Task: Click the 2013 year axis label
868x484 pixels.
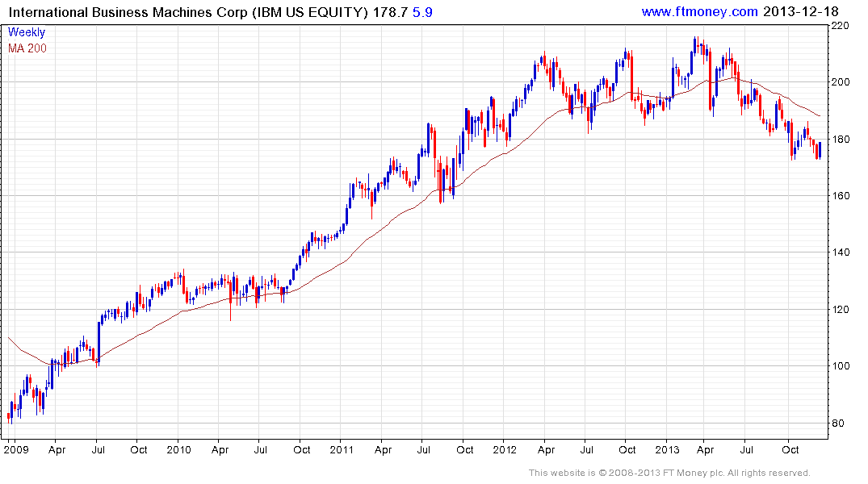Action: coord(667,449)
